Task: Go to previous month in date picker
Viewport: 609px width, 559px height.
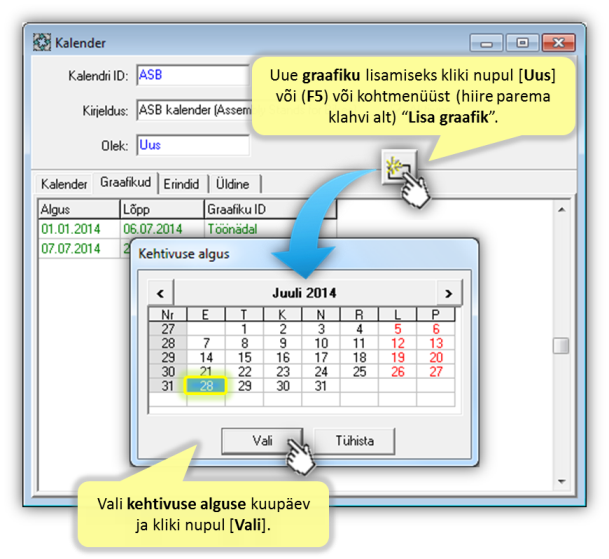Action: click(x=160, y=293)
